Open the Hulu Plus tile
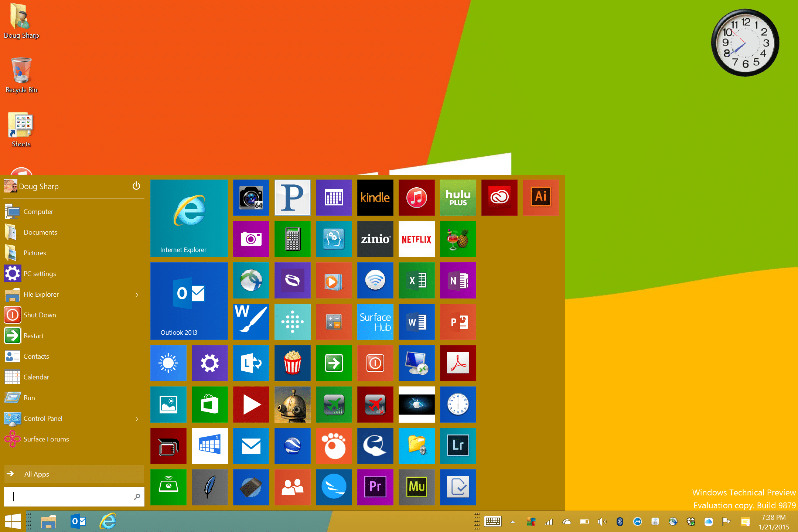Viewport: 798px width, 532px height. click(x=458, y=198)
